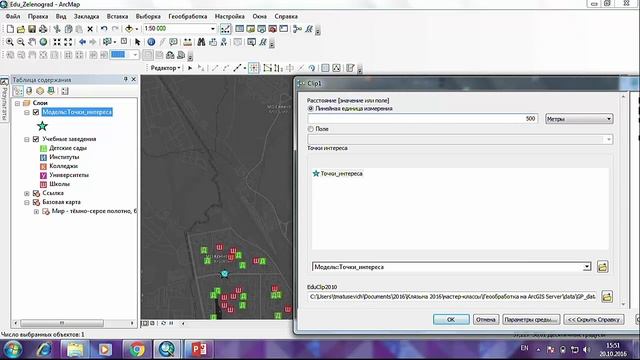The image size is (640, 360).
Task: Expand the Ссылка group layer
Action: point(27,193)
